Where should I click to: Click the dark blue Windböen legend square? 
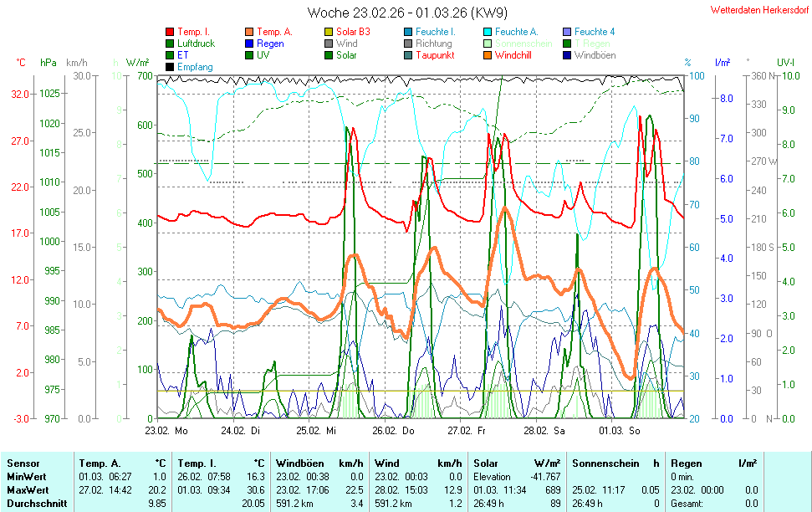click(567, 55)
